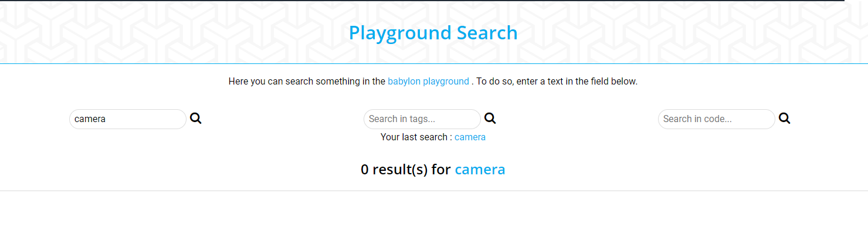868x243 pixels.
Task: Focus the search field containing 'camera'
Action: tap(128, 119)
